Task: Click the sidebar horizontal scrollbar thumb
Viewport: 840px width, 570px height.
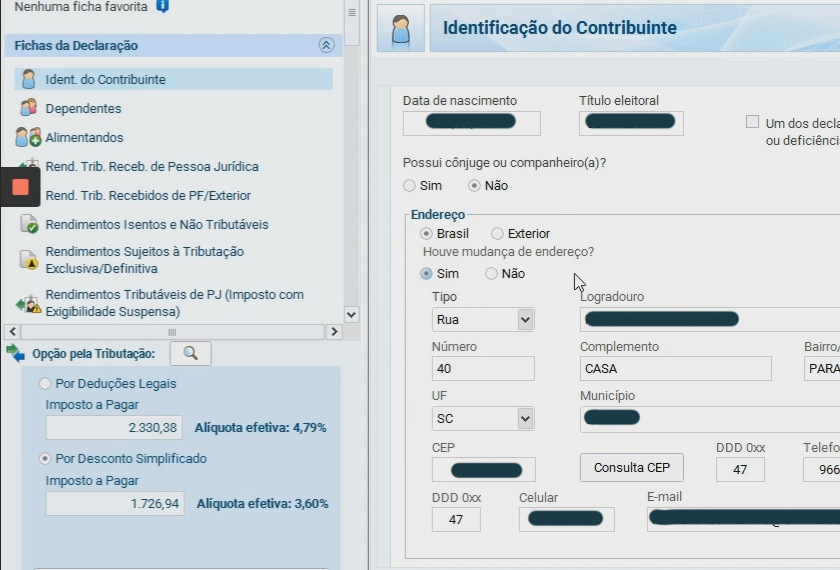Action: point(171,332)
